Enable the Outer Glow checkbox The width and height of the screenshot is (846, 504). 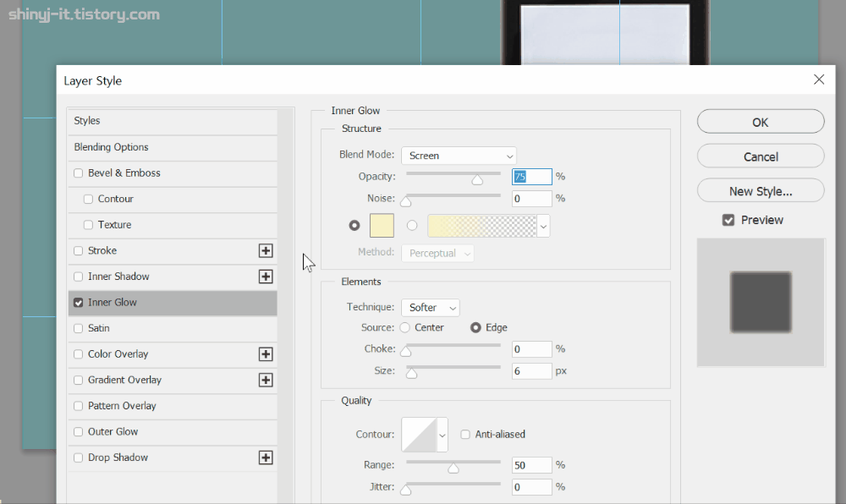[78, 432]
